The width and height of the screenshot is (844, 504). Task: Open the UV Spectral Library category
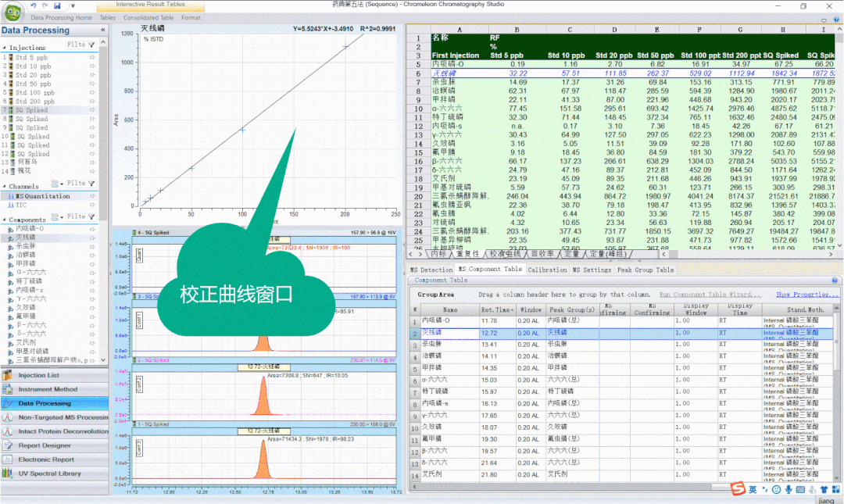[49, 474]
